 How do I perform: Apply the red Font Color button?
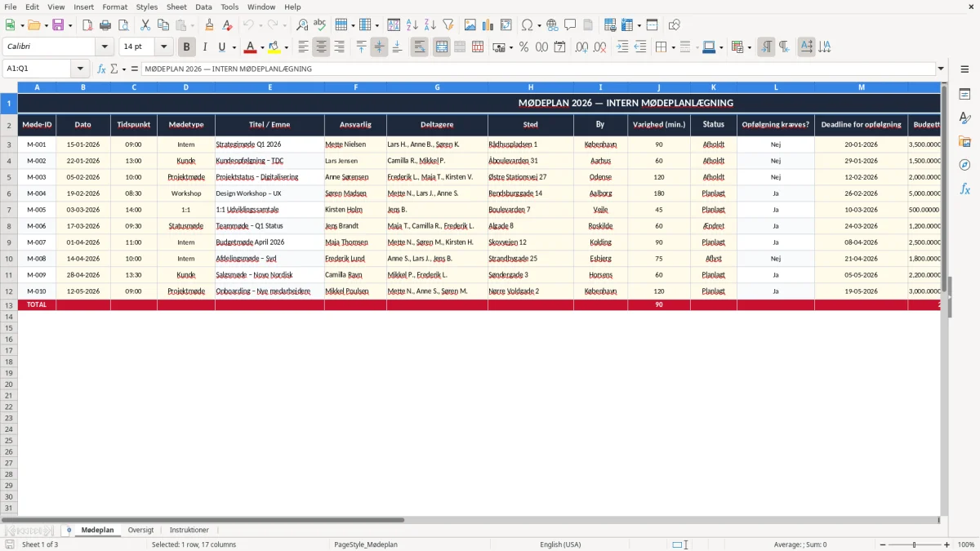251,47
